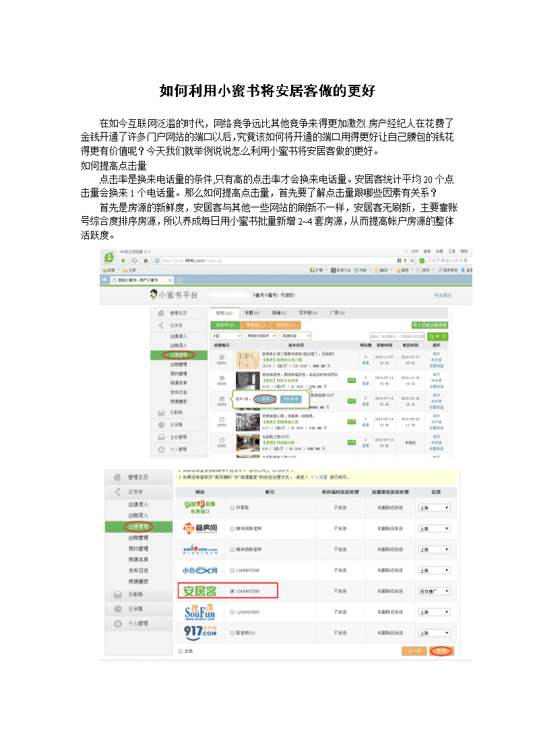The image size is (535, 756).
Task: Open the 位置 dropdown in the SouFun row
Action: click(x=434, y=613)
